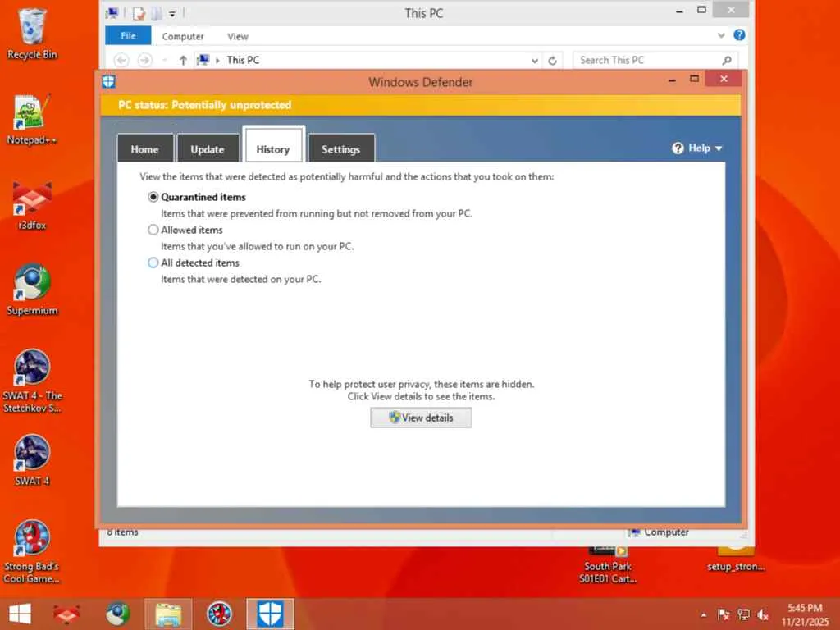840x630 pixels.
Task: Open the network tray icon
Action: (x=743, y=615)
